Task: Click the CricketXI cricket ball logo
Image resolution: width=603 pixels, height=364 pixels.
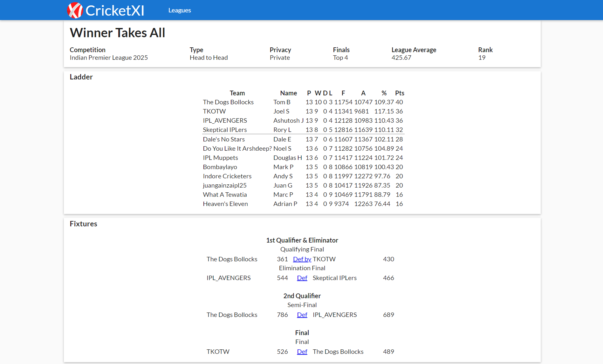Action: (75, 10)
